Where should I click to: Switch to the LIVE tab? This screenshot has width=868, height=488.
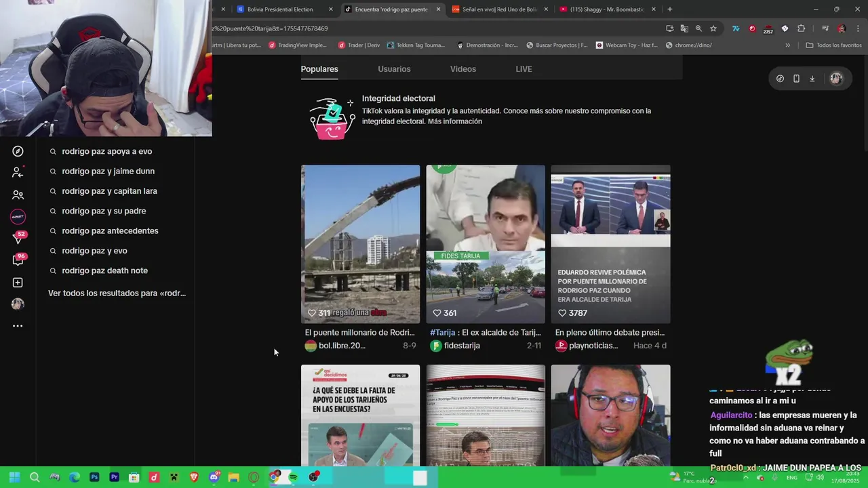pos(524,69)
